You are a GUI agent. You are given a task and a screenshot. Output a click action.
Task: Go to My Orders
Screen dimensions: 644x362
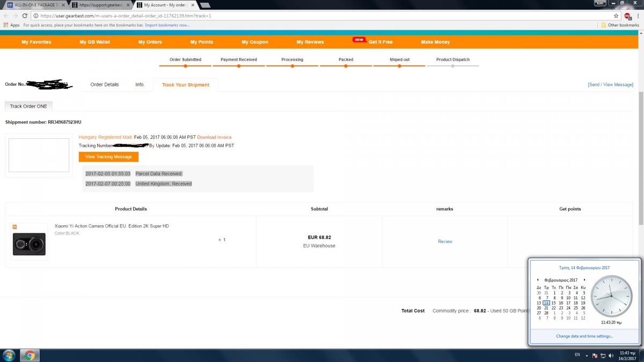point(150,42)
